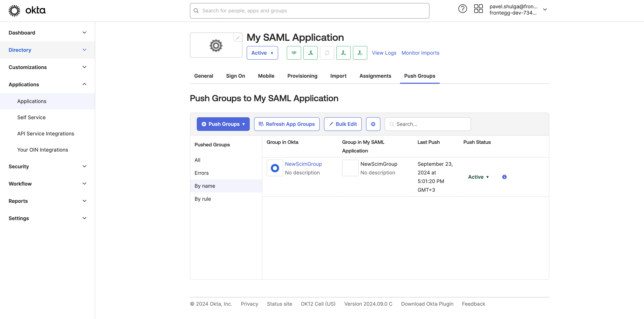Click the grey sync refresh icon
The width and height of the screenshot is (644, 319).
pyautogui.click(x=327, y=53)
